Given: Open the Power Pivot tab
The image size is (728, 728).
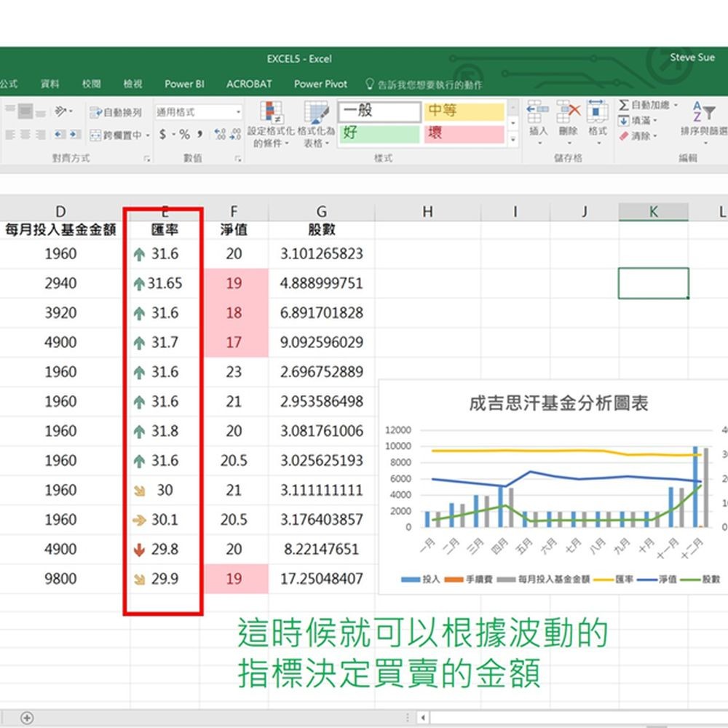Looking at the screenshot, I should click(320, 84).
